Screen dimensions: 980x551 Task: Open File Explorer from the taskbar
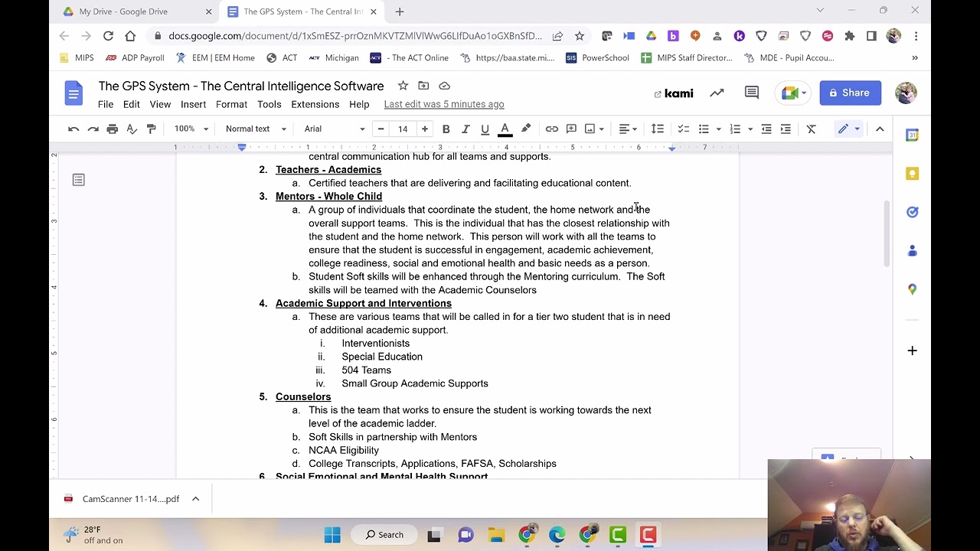click(x=496, y=535)
